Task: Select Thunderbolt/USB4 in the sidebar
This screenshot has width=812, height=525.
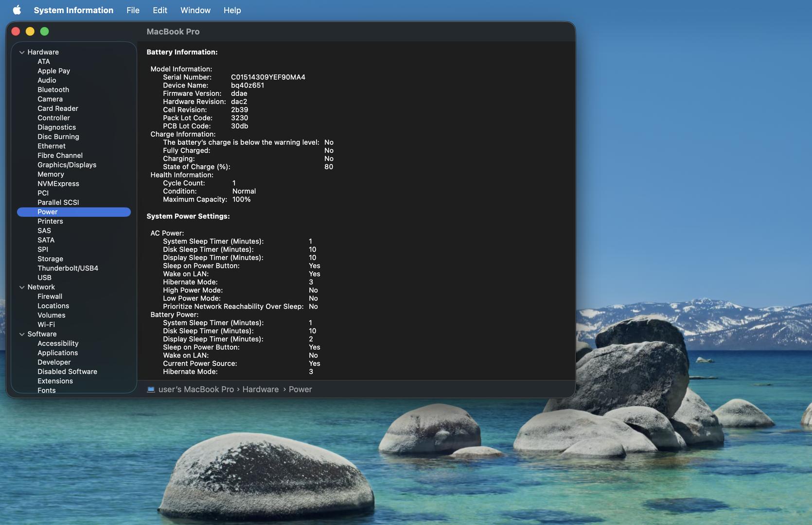Action: click(x=68, y=268)
